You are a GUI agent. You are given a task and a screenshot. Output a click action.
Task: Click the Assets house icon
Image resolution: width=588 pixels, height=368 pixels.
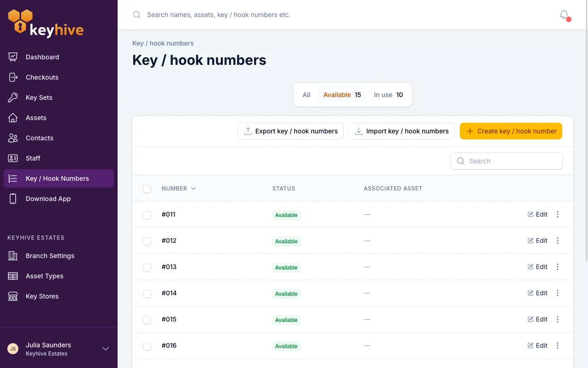pyautogui.click(x=13, y=118)
